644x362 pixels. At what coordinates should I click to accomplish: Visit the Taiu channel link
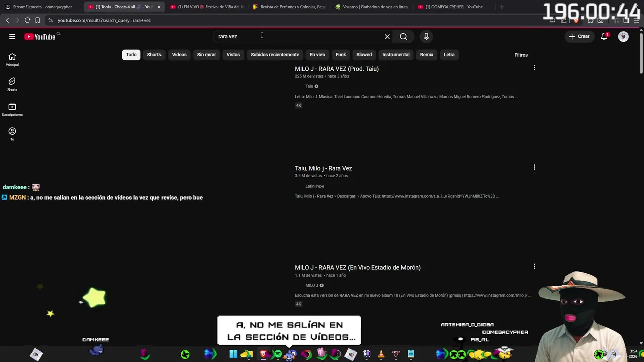tap(309, 86)
